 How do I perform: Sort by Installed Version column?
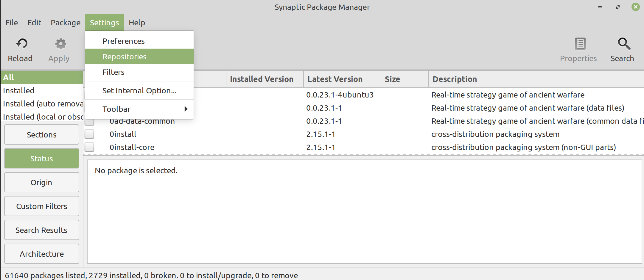(265, 79)
